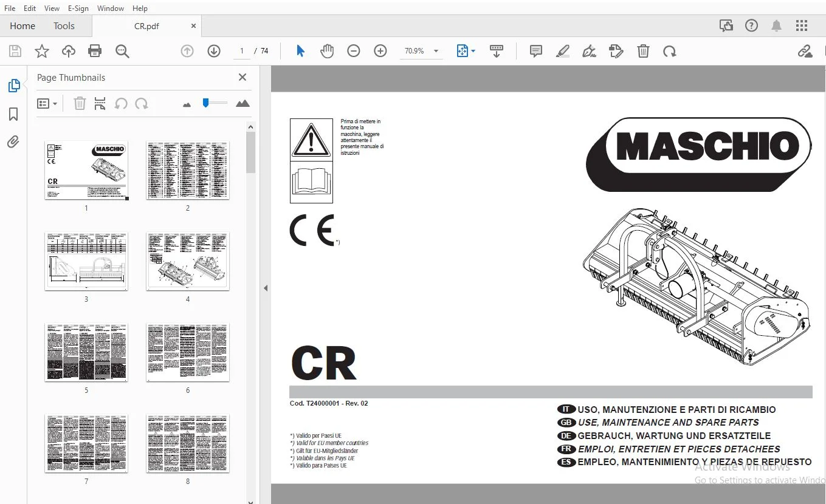This screenshot has height=504, width=826.
Task: Click the 'Cod. T24000001 - Rev. 02' text
Action: click(x=329, y=403)
